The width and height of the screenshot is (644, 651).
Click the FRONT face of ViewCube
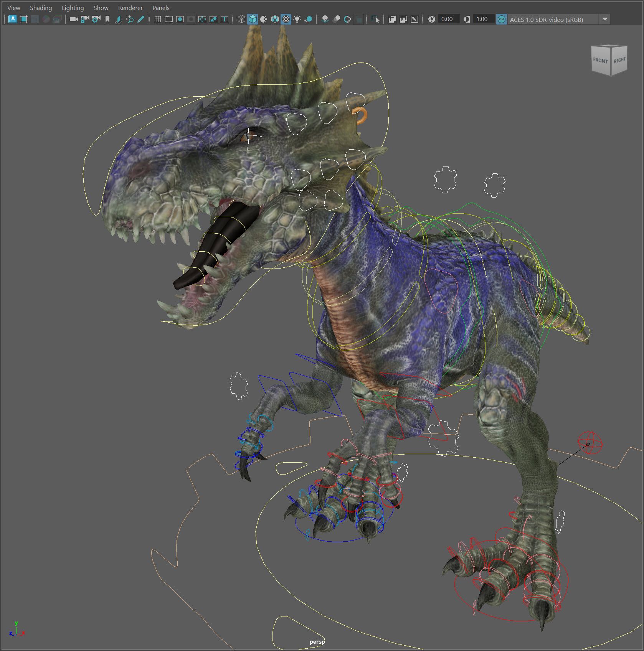pyautogui.click(x=600, y=60)
